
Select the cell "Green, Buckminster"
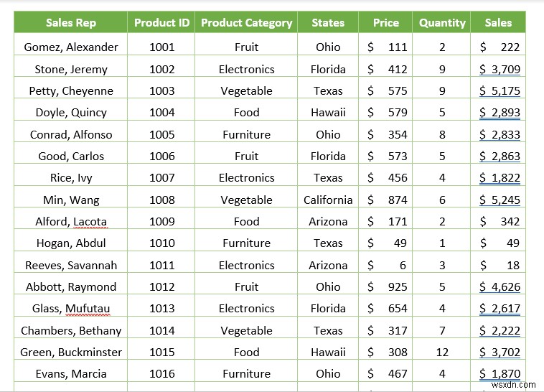tap(71, 352)
